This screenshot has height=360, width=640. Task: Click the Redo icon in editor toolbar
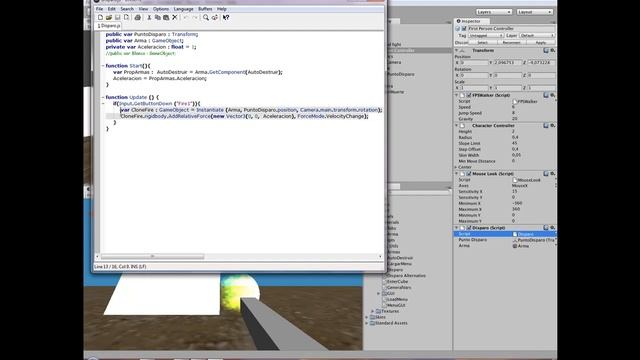point(195,18)
